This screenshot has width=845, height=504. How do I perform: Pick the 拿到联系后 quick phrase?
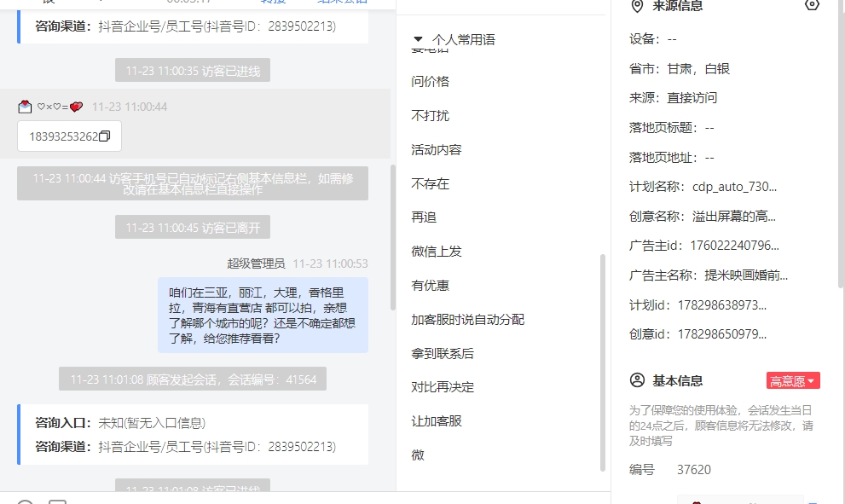(x=443, y=353)
